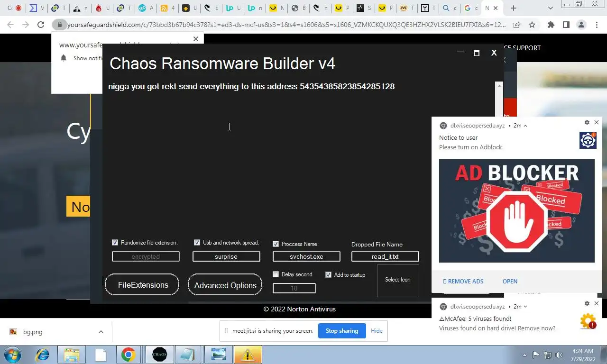Open settings gear on Adblock notification
The height and width of the screenshot is (364, 607).
tap(587, 122)
